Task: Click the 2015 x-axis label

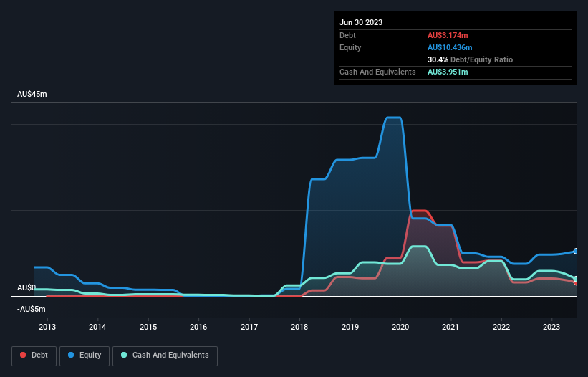Action: tap(148, 327)
